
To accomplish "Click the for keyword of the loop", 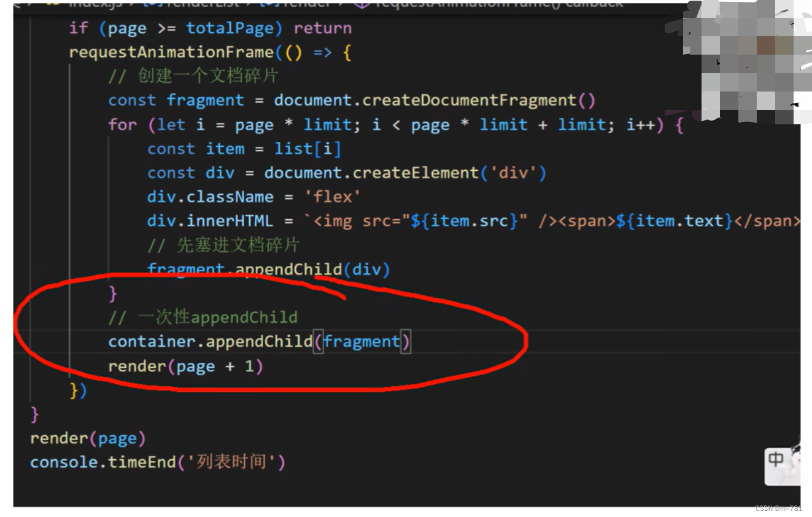I will pos(123,125).
